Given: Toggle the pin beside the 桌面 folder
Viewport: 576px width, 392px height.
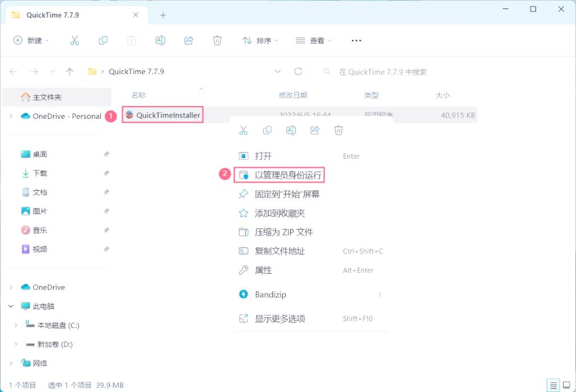Looking at the screenshot, I should pyautogui.click(x=106, y=154).
